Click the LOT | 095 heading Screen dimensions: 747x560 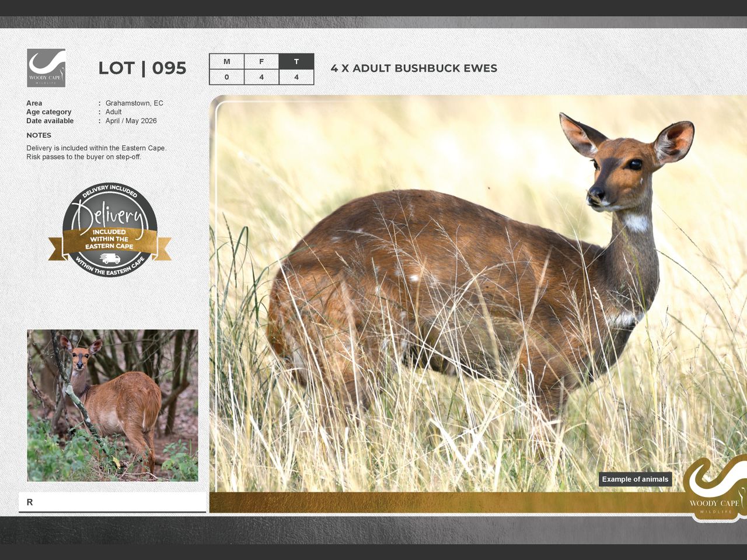[142, 68]
